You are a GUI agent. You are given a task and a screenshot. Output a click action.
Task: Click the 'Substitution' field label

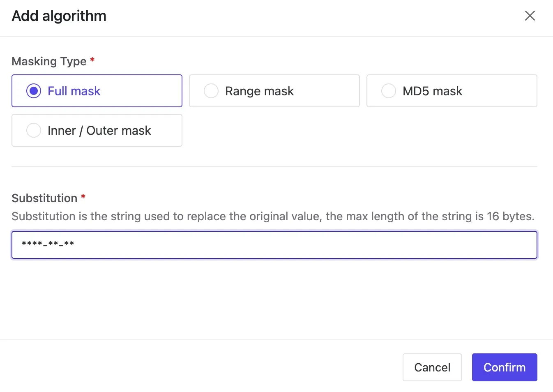(44, 198)
